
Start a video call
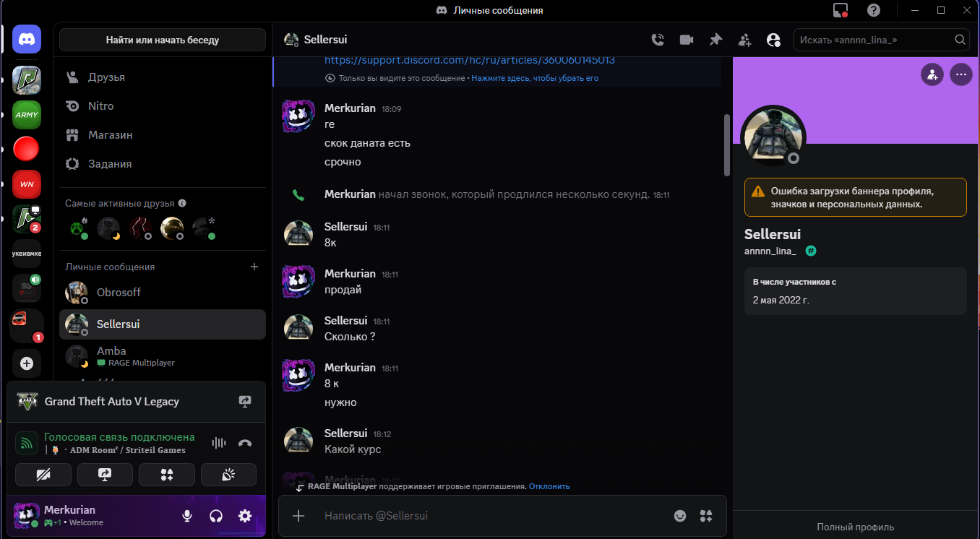coord(687,40)
